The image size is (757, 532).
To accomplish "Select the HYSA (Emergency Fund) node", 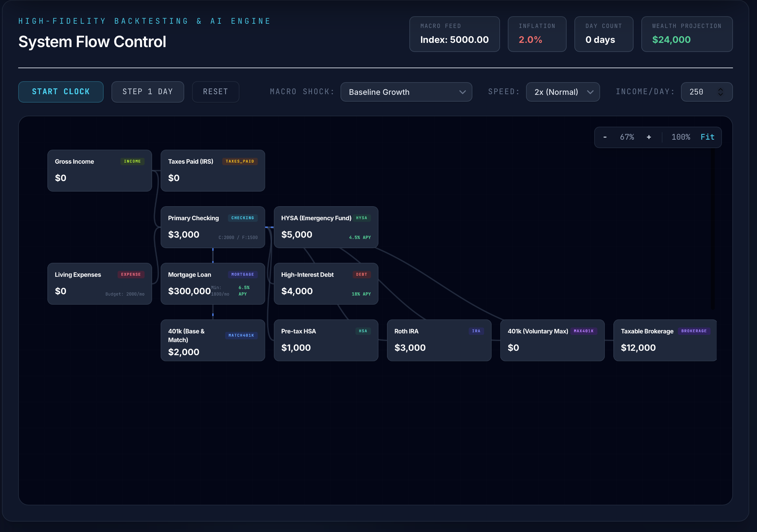I will [326, 227].
